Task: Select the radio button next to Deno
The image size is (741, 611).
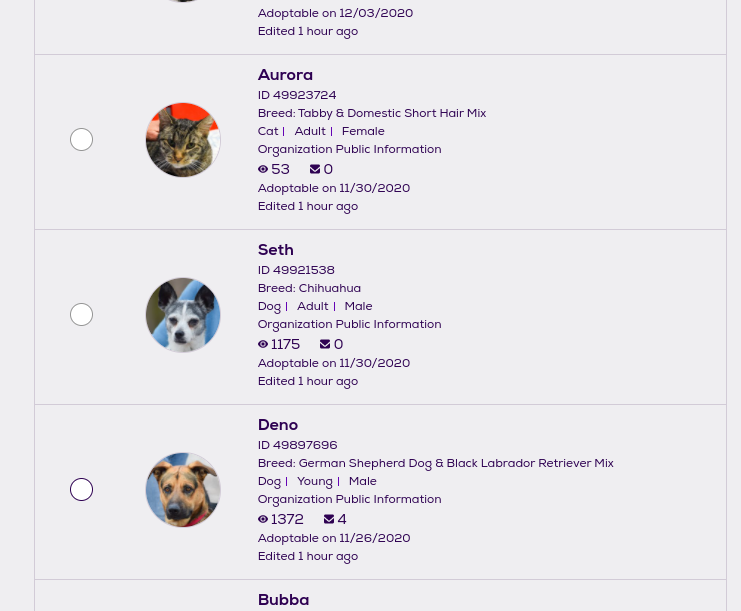Action: [82, 490]
